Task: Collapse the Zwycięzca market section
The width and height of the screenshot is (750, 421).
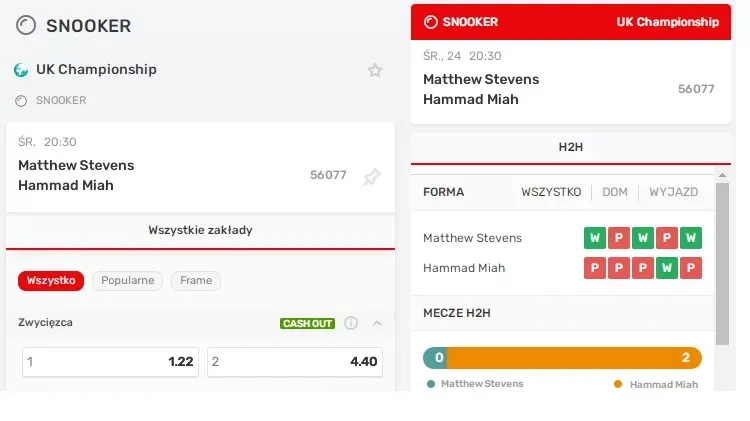Action: click(377, 323)
